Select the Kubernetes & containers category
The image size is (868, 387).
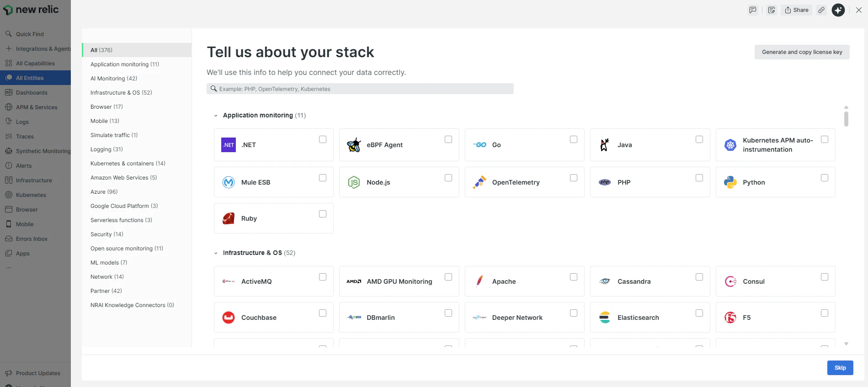click(x=128, y=164)
